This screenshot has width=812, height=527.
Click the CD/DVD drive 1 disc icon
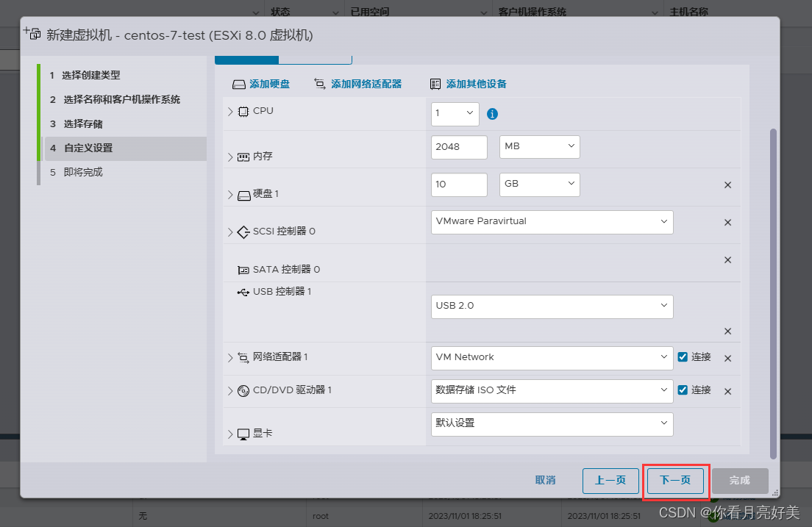click(243, 391)
